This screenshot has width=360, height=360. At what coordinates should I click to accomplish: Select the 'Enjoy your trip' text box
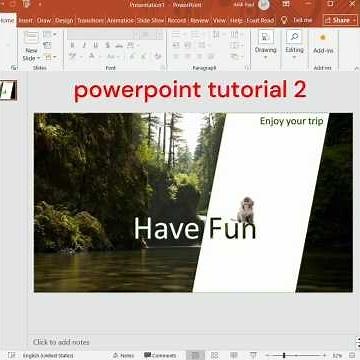(x=292, y=121)
